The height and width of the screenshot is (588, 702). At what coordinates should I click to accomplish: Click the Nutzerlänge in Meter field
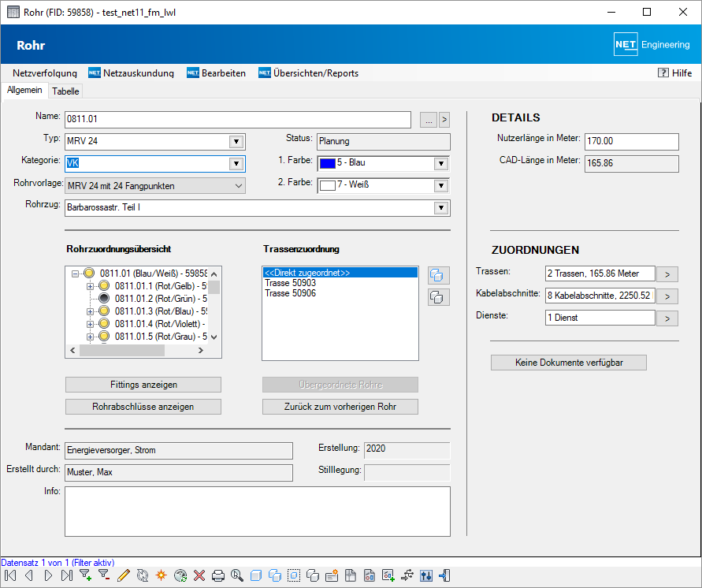point(630,141)
